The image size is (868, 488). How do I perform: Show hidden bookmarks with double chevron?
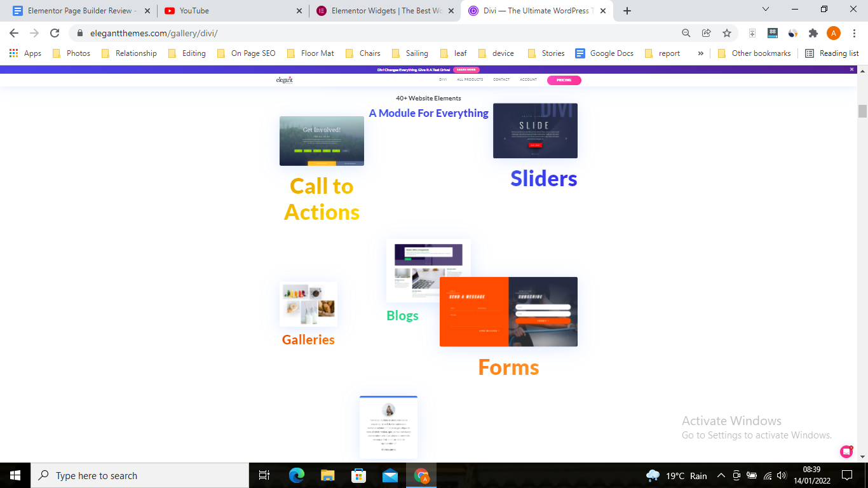click(701, 53)
